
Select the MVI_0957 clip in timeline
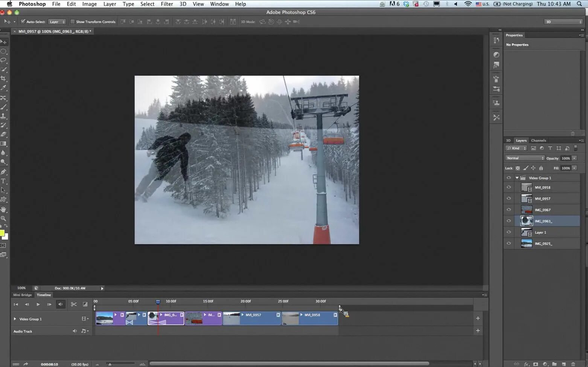click(x=252, y=318)
